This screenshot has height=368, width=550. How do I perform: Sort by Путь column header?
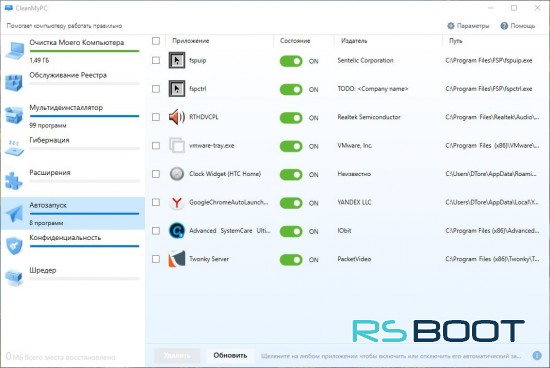[455, 41]
